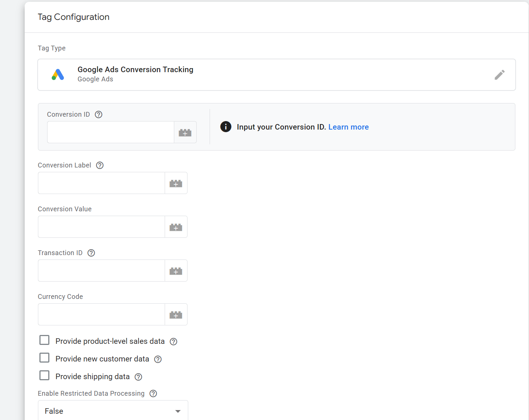
Task: Click the Currency Code input field
Action: pyautogui.click(x=101, y=315)
